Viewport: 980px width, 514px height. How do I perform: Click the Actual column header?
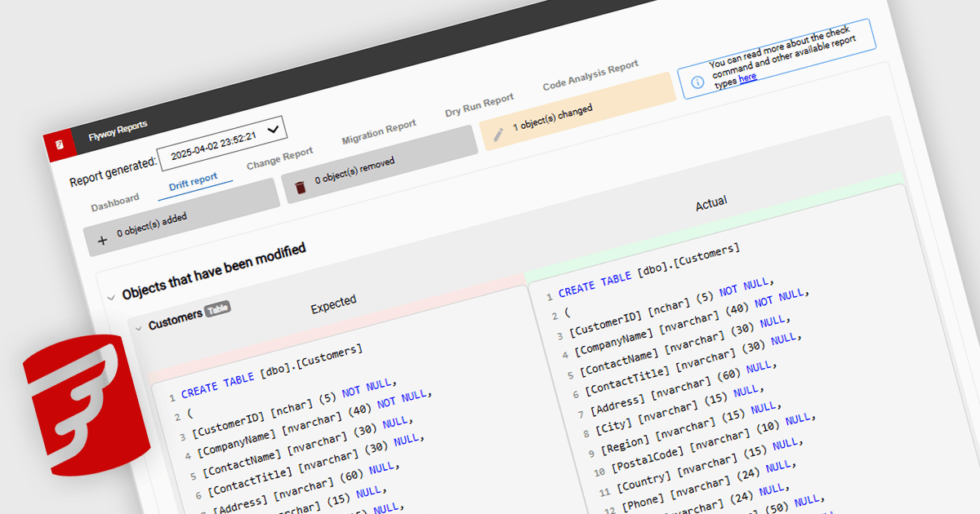click(x=711, y=204)
